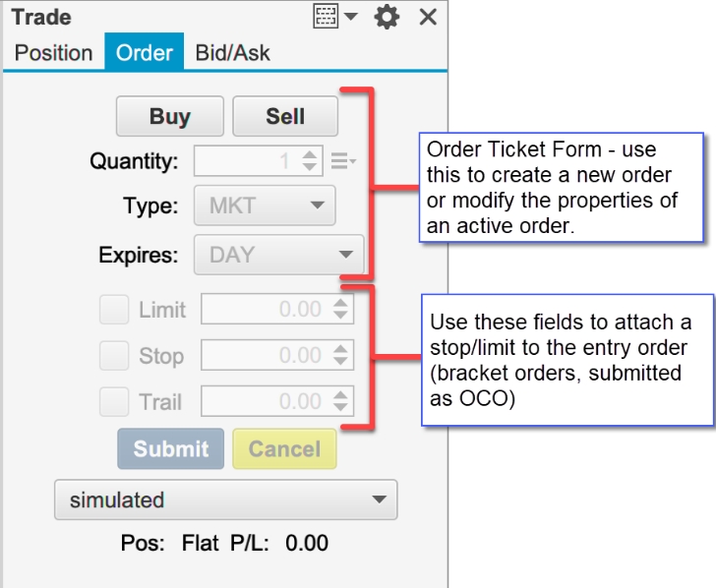Increase the Limit price with up arrow
The image size is (716, 588).
[x=340, y=303]
